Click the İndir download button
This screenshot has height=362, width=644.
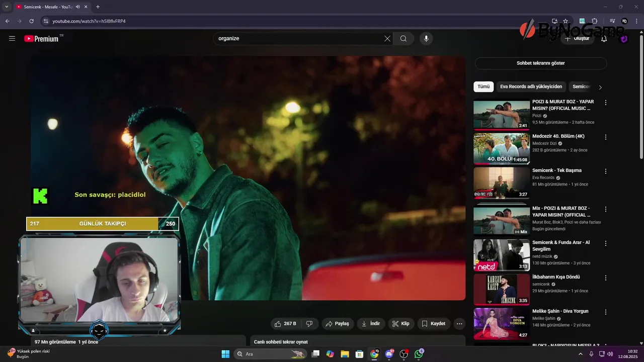point(371,324)
